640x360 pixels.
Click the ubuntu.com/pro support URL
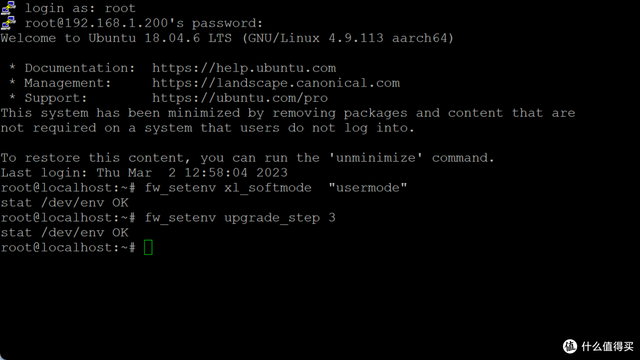tap(240, 98)
